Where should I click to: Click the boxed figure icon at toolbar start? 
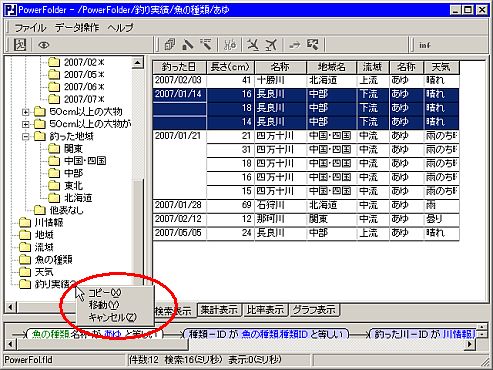point(19,45)
